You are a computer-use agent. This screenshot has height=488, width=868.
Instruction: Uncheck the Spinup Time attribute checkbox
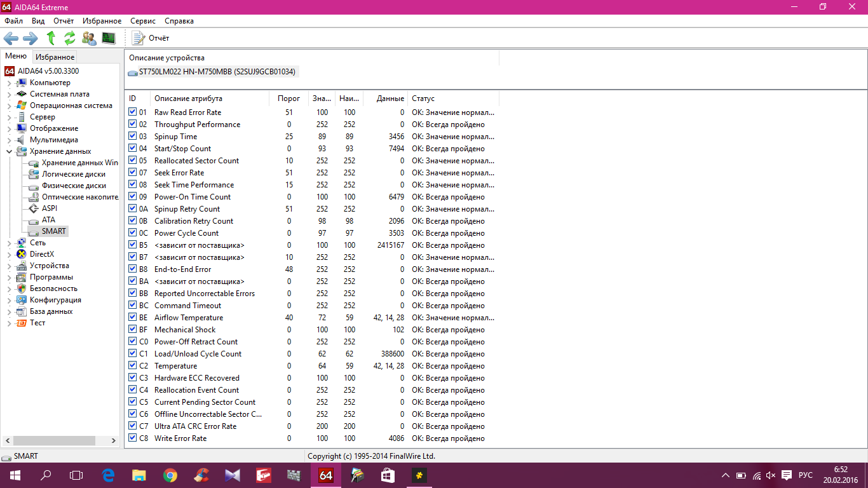point(132,137)
